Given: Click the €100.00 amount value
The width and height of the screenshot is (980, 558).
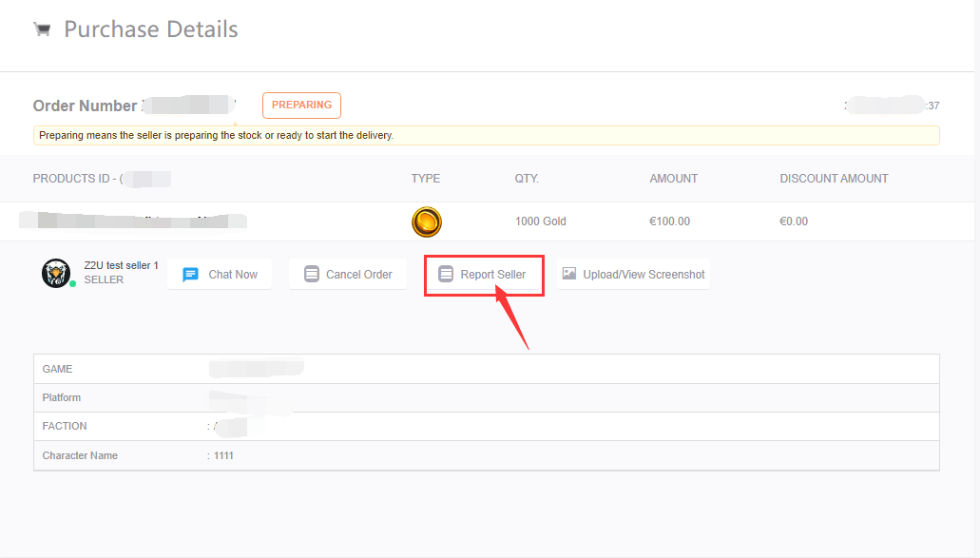Looking at the screenshot, I should [669, 221].
